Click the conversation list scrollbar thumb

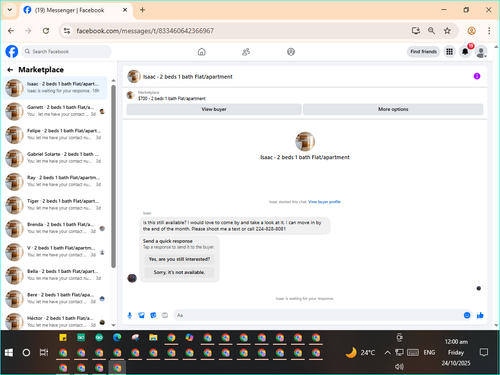coord(113,176)
